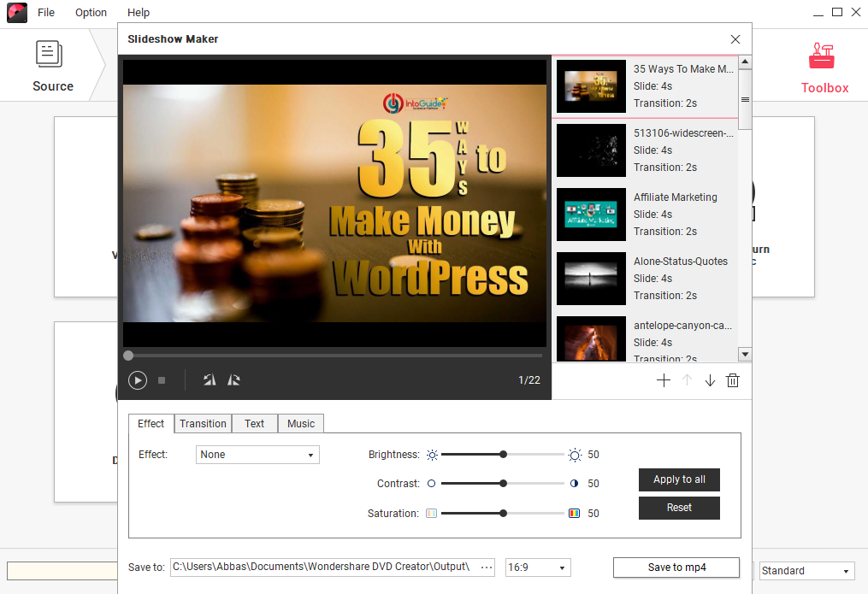Click slide list scrollbar down arrow

[745, 354]
